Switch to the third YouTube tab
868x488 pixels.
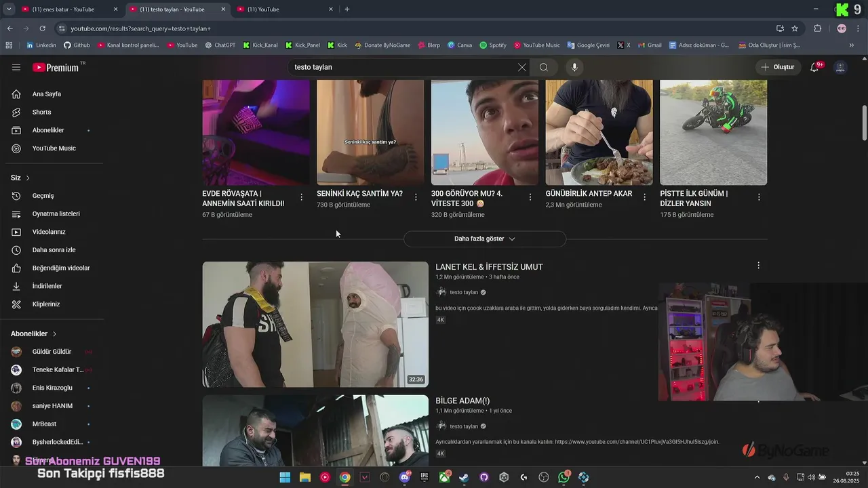285,9
